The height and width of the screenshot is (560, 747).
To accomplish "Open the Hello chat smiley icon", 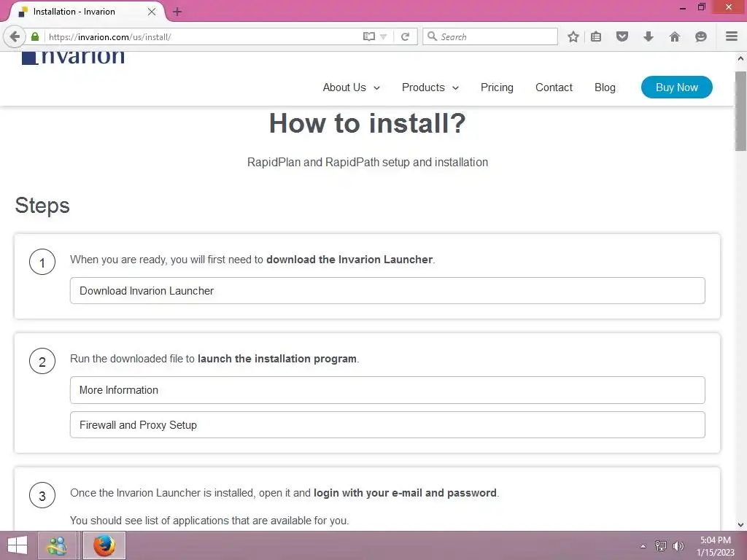I will (x=701, y=36).
